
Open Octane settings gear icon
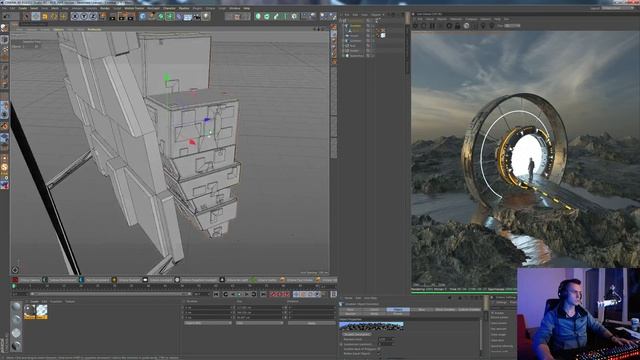[x=449, y=25]
